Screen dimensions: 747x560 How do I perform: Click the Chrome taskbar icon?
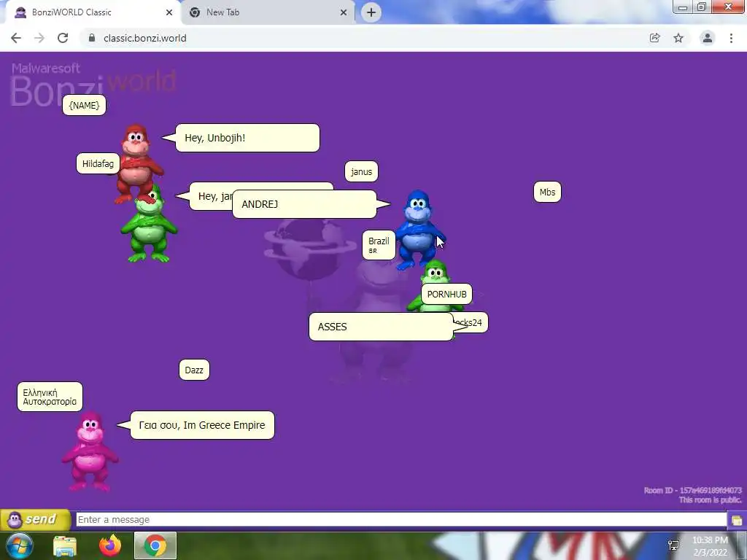point(155,545)
